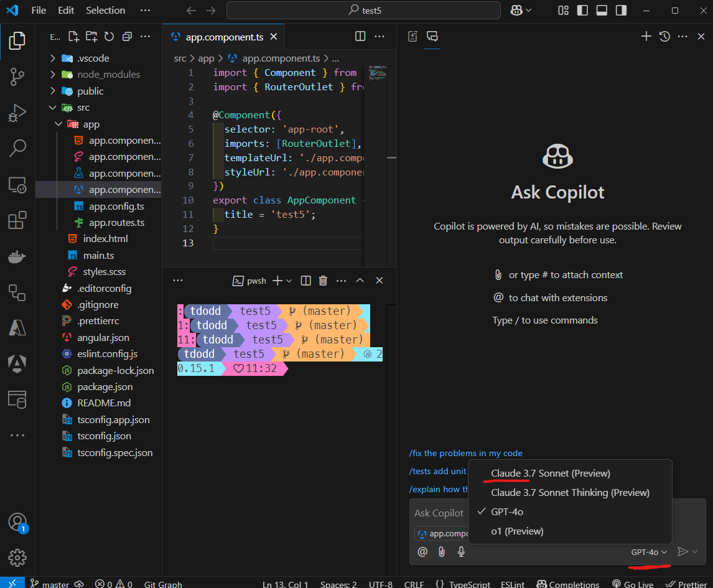The image size is (713, 588).
Task: Toggle the bottom panel visibility
Action: 602,11
